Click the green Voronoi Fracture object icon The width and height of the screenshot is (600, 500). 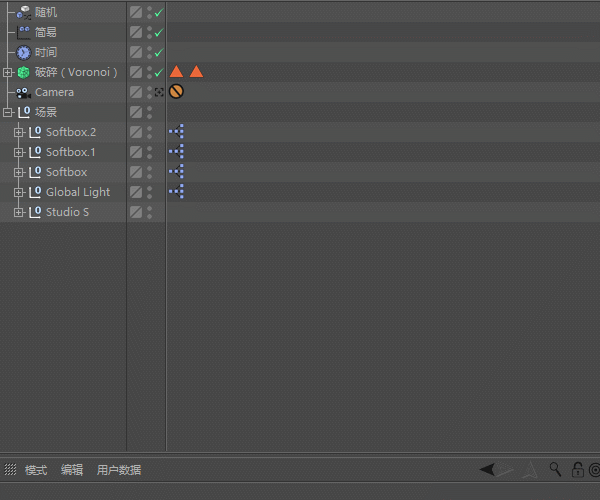[24, 72]
